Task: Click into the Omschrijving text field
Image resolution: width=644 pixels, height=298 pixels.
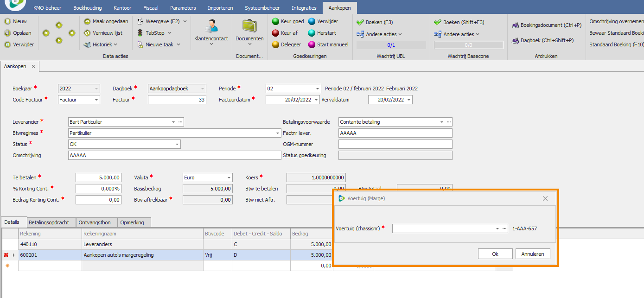Action: coord(174,155)
